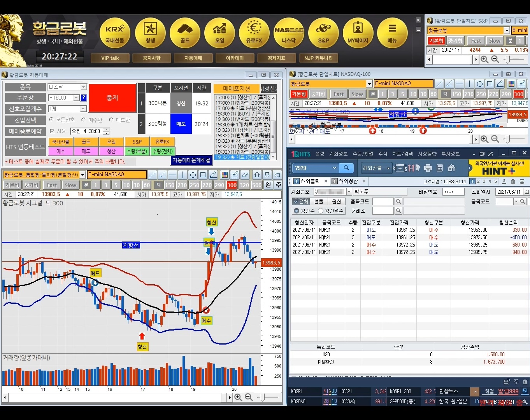
Task: Zoom in on the main chart
Action: click(238, 397)
